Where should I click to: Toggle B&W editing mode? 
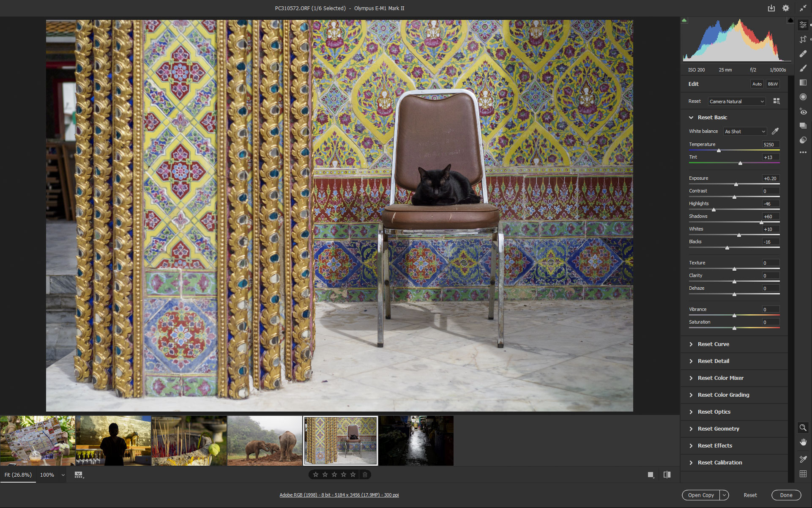tap(772, 84)
